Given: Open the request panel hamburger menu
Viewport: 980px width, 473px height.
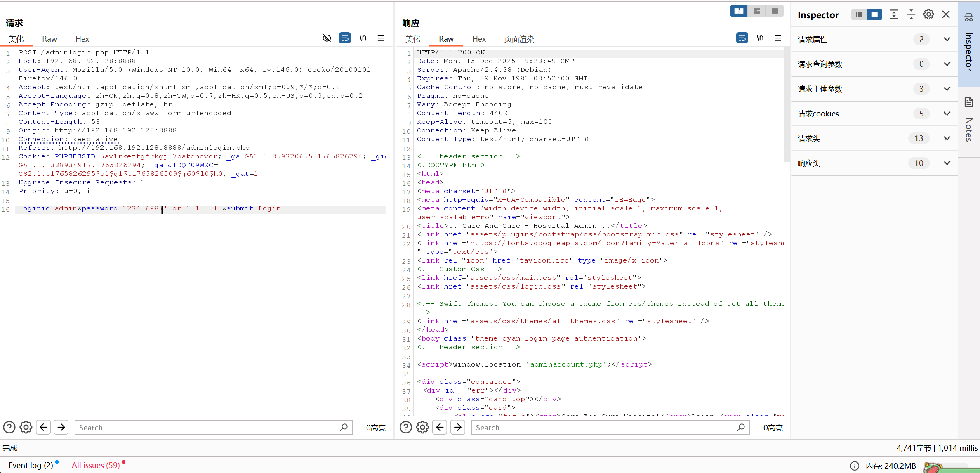Looking at the screenshot, I should [x=381, y=38].
